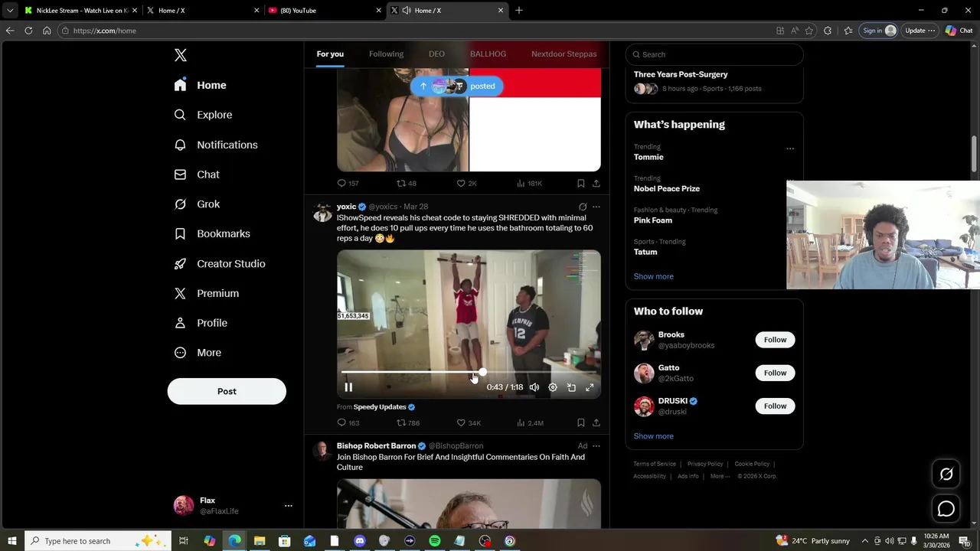Open Notifications in the sidebar

[216, 145]
